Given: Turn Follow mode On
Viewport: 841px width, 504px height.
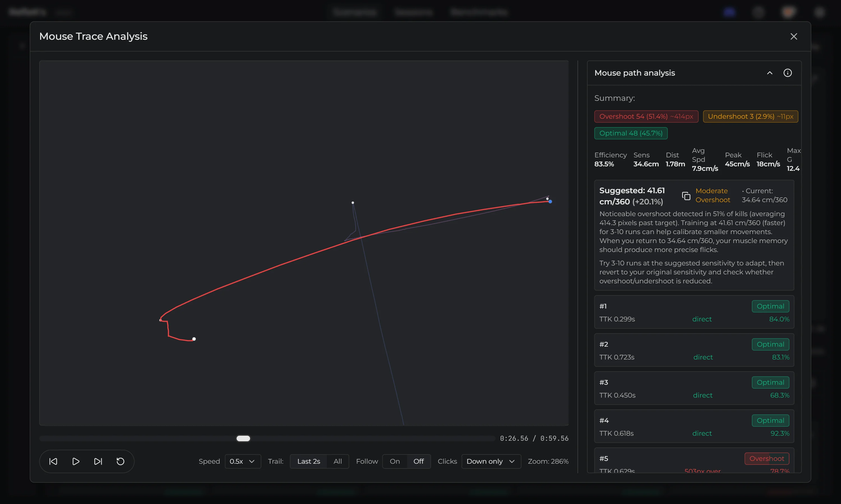Looking at the screenshot, I should [x=394, y=461].
